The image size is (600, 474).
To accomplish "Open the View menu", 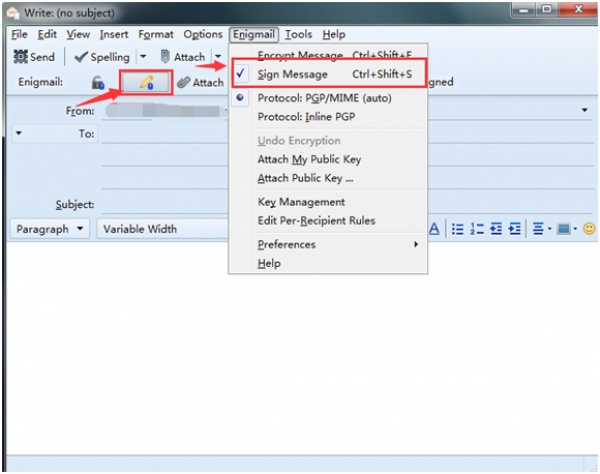I will (78, 34).
